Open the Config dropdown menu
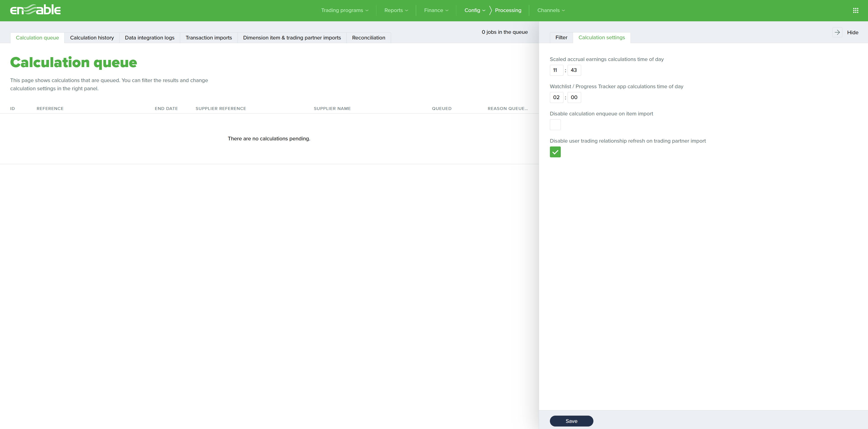The image size is (868, 429). click(474, 10)
